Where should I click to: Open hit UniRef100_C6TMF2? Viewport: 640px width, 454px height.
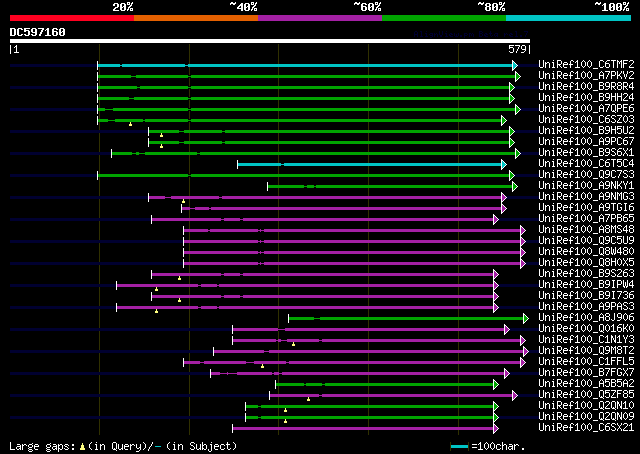click(586, 65)
